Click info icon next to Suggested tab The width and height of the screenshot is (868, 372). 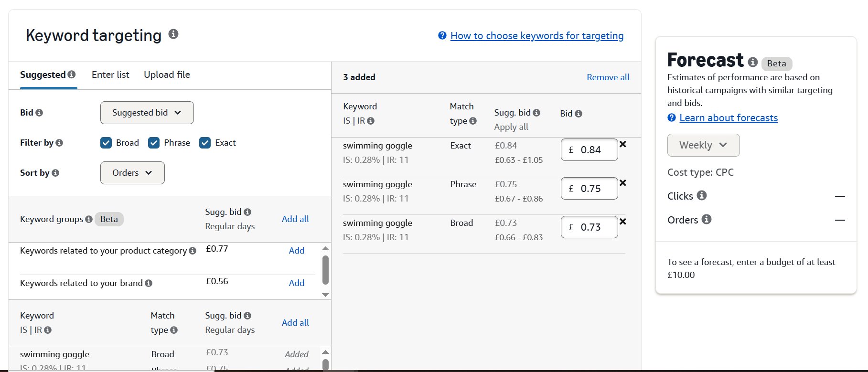(72, 74)
